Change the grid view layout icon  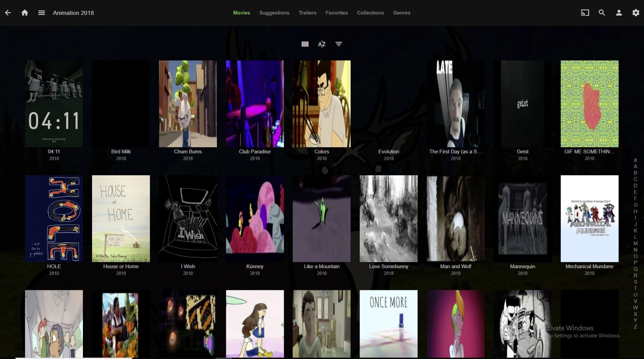tap(305, 44)
